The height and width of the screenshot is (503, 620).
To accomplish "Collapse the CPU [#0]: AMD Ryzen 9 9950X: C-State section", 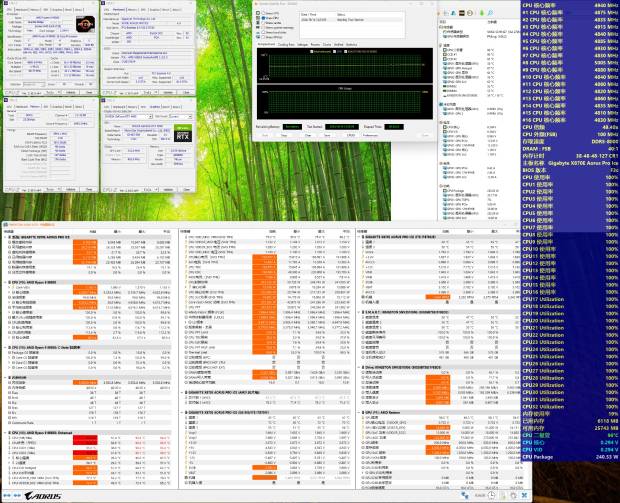I will point(6,348).
